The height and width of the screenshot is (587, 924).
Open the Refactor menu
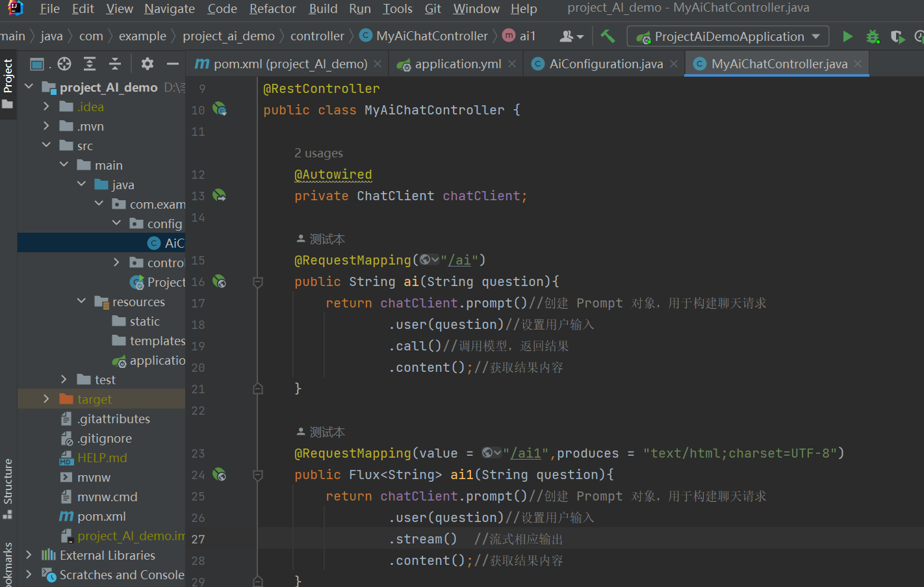[272, 8]
